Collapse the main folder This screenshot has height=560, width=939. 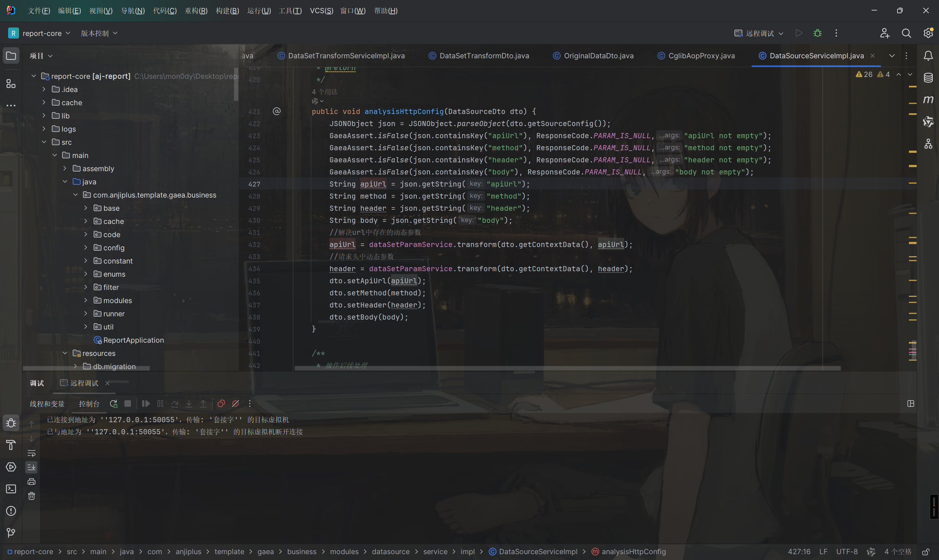coord(55,155)
